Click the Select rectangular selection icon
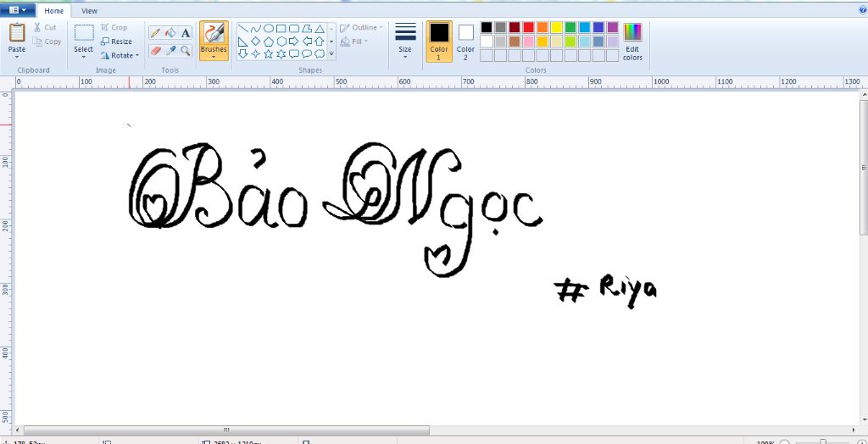 (84, 33)
